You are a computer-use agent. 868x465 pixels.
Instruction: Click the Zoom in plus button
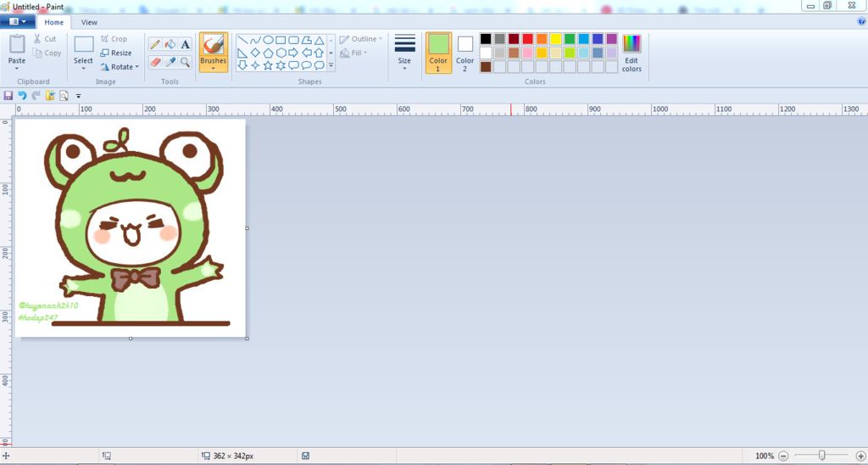coord(860,456)
